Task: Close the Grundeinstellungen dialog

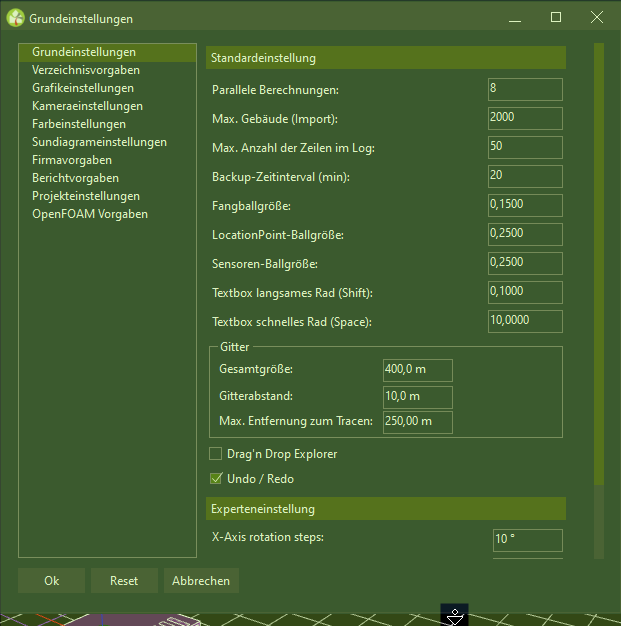Action: coord(597,18)
